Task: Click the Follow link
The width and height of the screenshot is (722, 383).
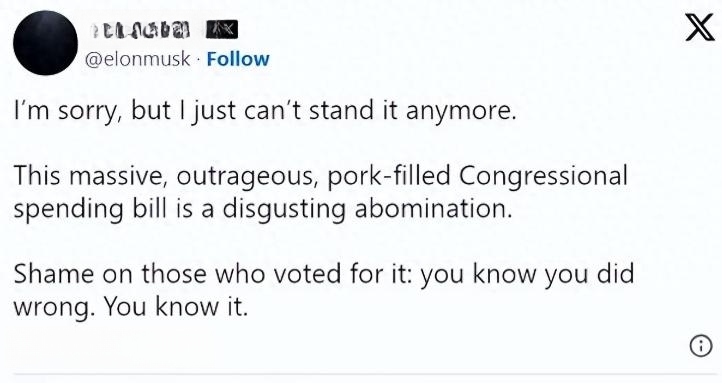Action: (238, 59)
